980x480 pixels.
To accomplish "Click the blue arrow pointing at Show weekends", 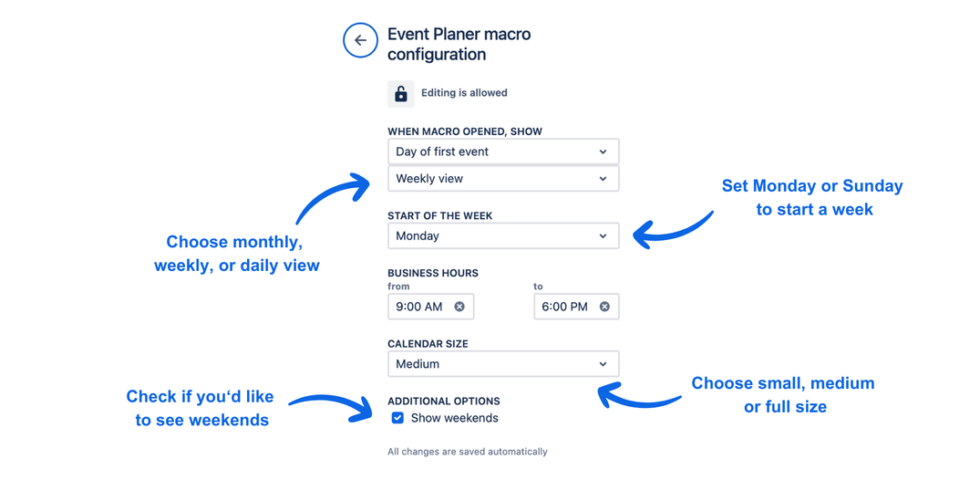I will pos(329,406).
